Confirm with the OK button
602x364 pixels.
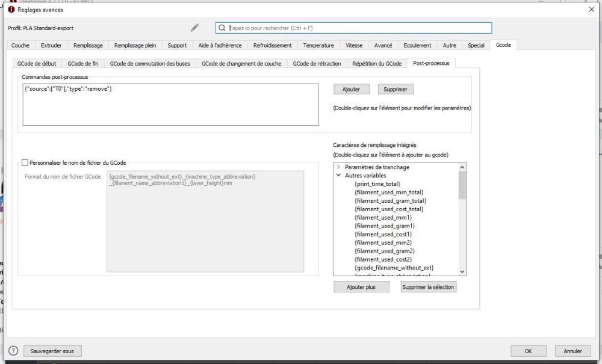pyautogui.click(x=529, y=351)
